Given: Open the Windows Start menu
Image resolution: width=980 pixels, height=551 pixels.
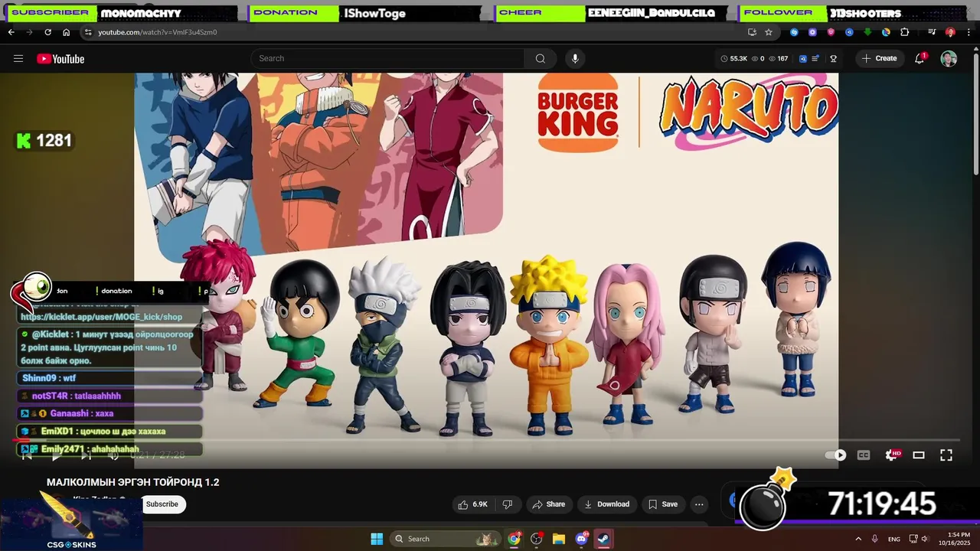Looking at the screenshot, I should (x=377, y=539).
